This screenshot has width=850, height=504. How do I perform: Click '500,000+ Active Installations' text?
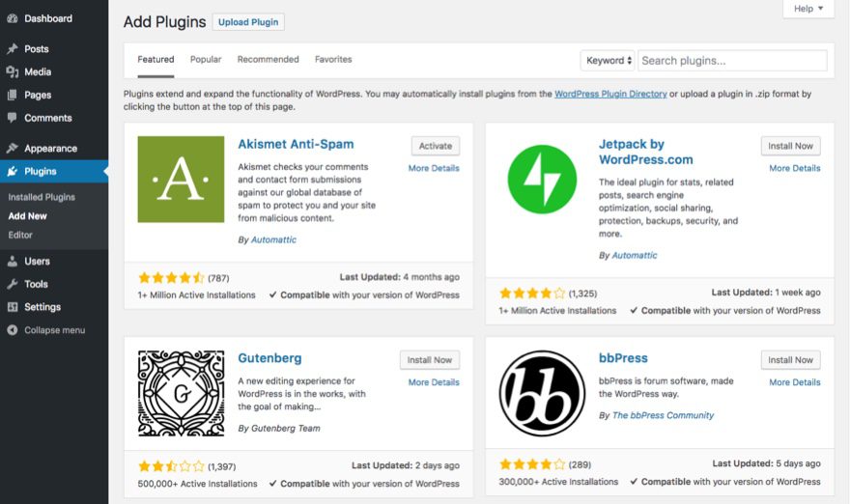tap(197, 484)
